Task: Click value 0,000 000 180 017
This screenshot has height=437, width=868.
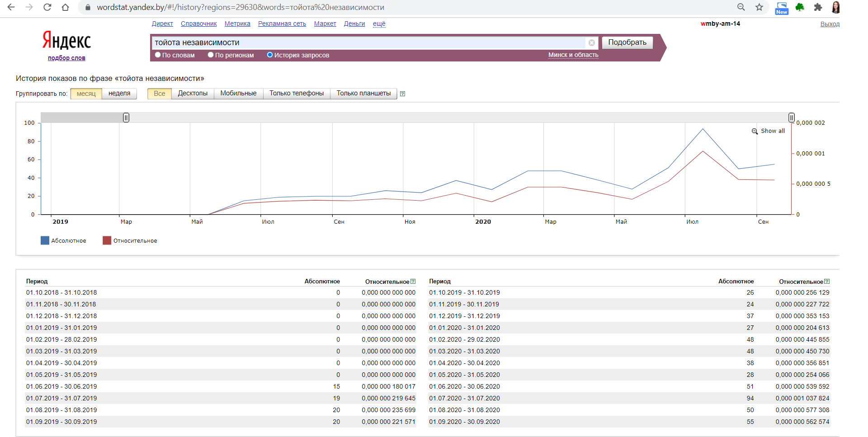Action: (x=388, y=386)
